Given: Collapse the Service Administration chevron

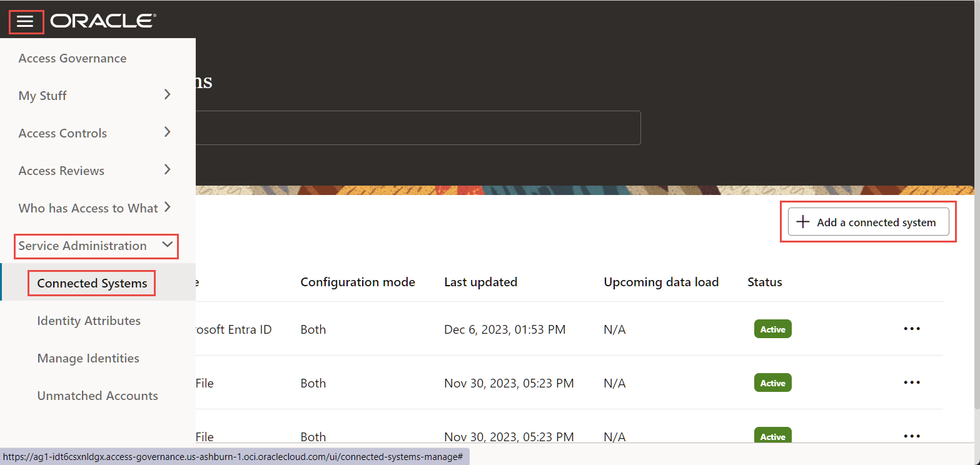Looking at the screenshot, I should tap(167, 245).
